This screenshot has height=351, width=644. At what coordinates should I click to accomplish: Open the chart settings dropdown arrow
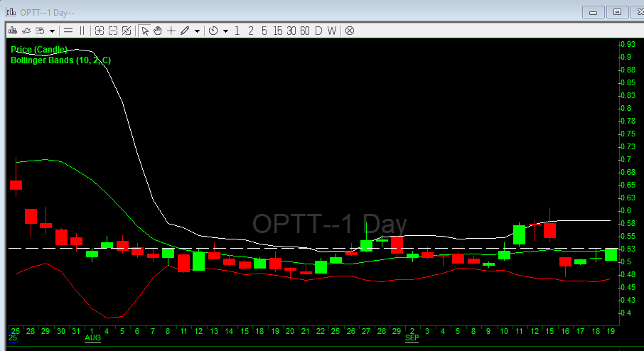(52, 31)
